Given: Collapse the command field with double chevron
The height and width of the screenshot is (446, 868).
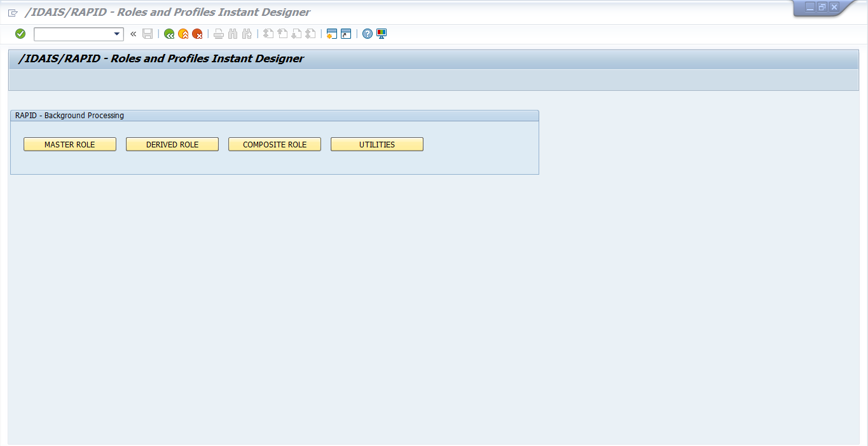Looking at the screenshot, I should tap(133, 34).
